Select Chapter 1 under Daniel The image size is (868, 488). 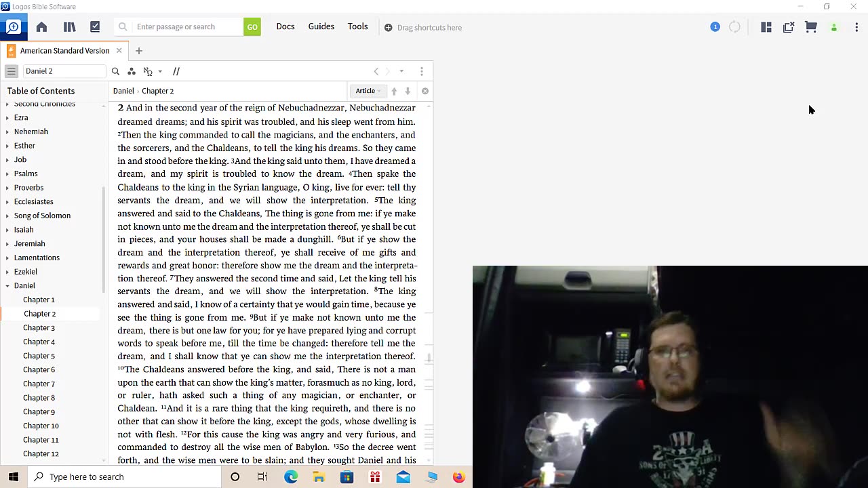pyautogui.click(x=39, y=300)
